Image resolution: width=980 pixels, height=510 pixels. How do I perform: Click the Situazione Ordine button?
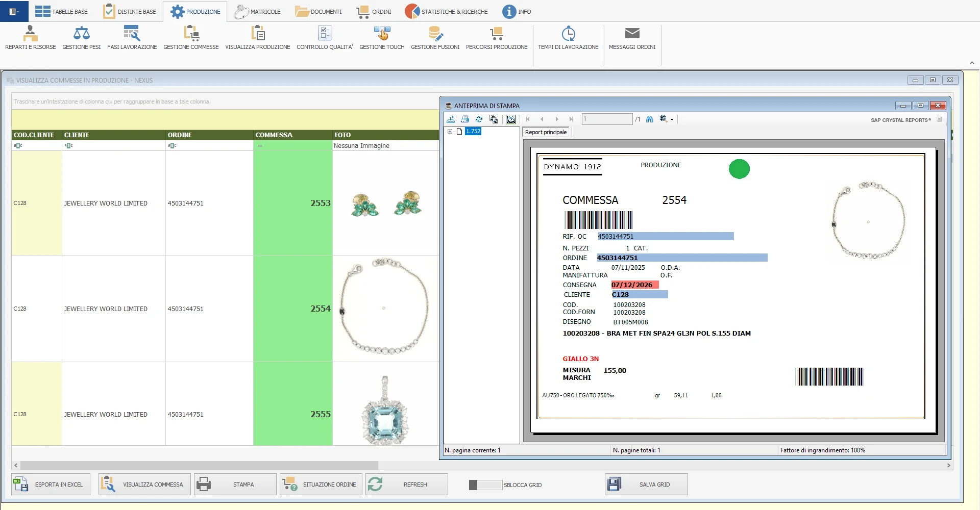tap(321, 484)
